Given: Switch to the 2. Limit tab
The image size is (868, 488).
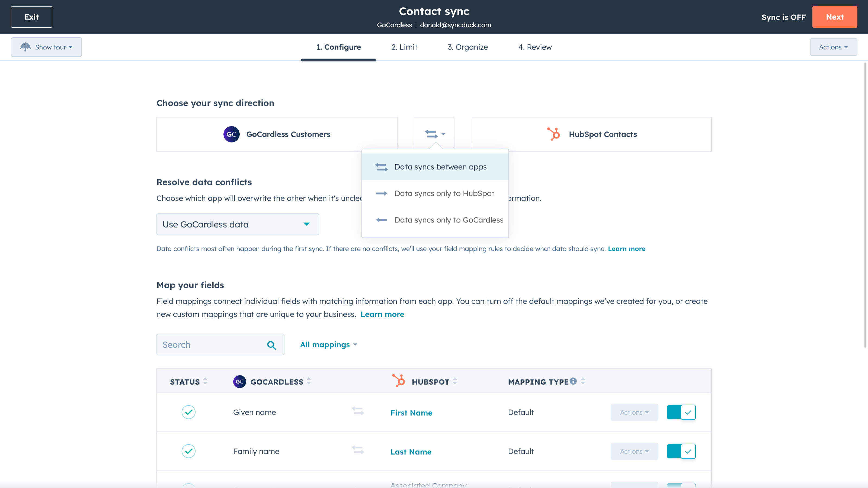Looking at the screenshot, I should pyautogui.click(x=404, y=47).
